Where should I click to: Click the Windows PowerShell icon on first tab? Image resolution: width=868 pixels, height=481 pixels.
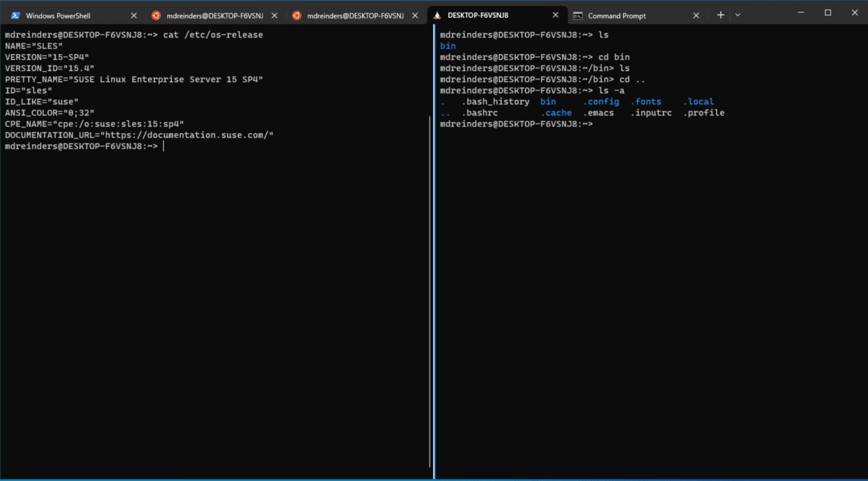pyautogui.click(x=14, y=15)
